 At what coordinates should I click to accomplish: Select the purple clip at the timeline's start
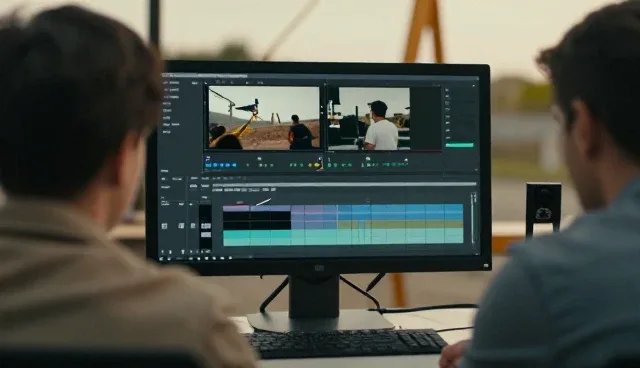(236, 208)
